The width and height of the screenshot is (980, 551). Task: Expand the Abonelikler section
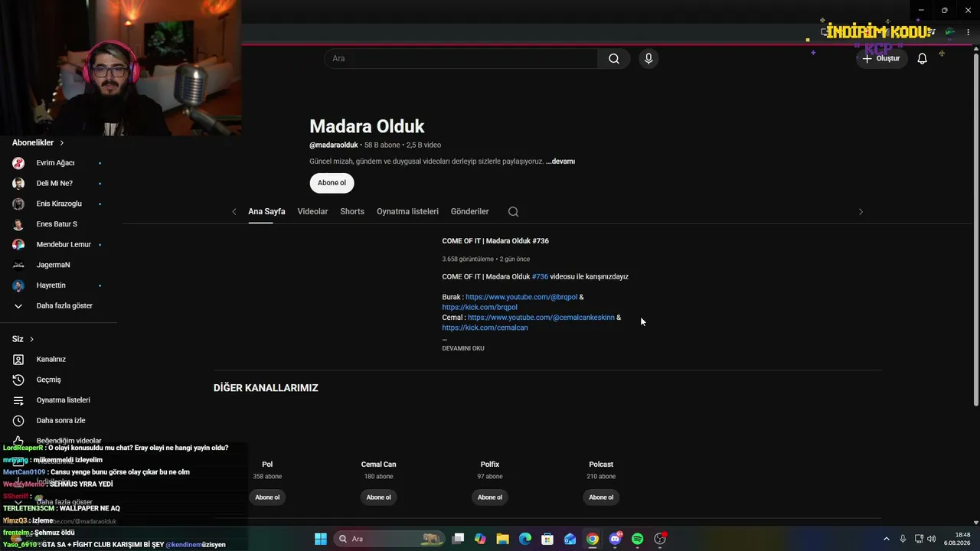(x=38, y=143)
